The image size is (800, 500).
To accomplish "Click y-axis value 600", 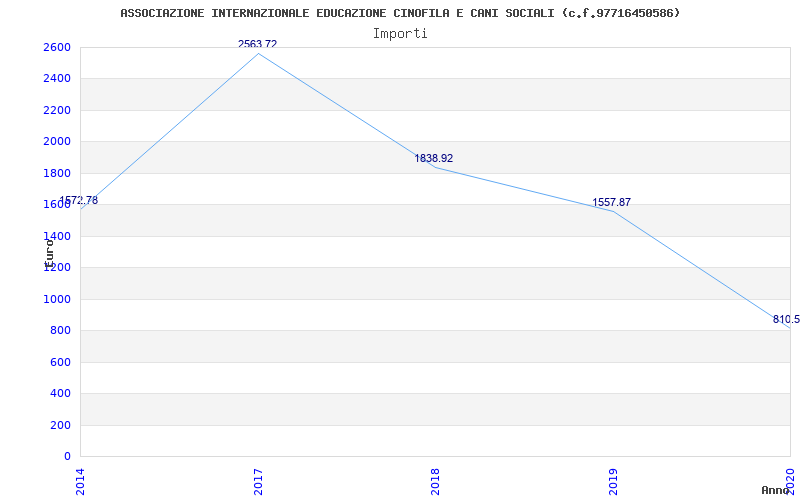I will [60, 362].
